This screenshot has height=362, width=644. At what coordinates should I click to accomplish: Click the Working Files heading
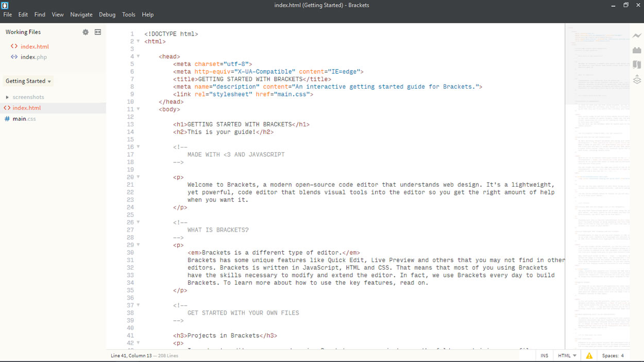23,32
